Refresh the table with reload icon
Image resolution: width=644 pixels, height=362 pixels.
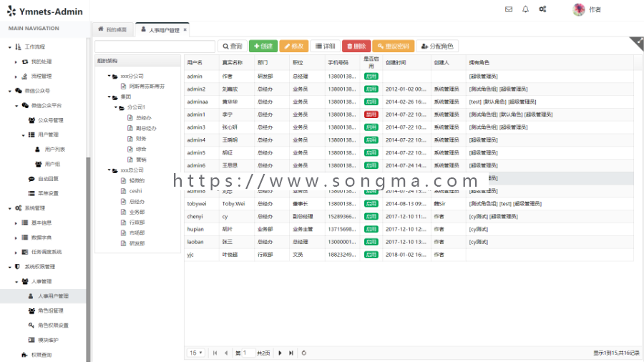pyautogui.click(x=304, y=353)
